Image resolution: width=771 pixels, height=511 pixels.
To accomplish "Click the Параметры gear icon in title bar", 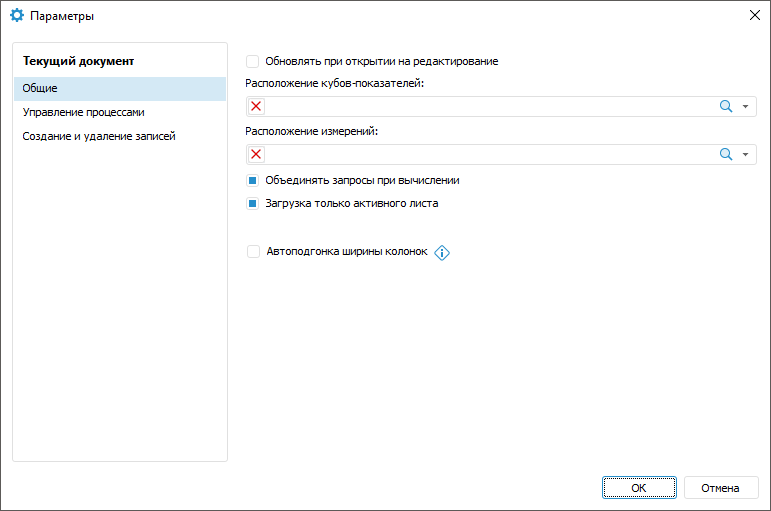I will (x=17, y=16).
